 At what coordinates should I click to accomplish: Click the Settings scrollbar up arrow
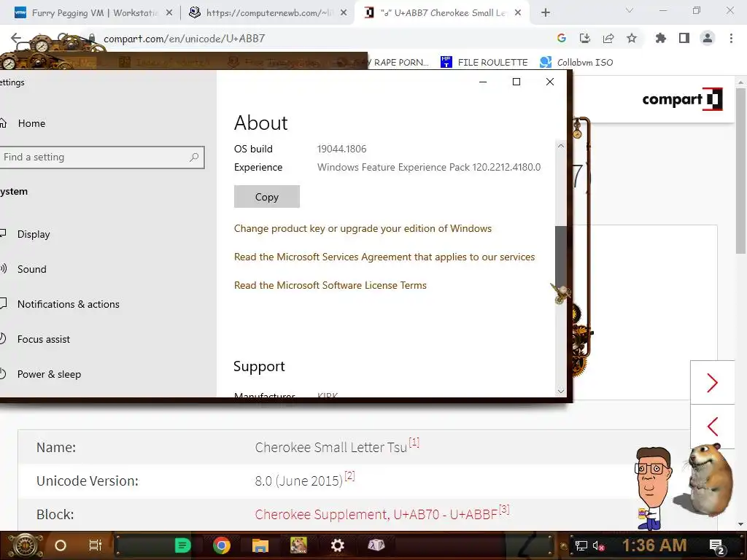[561, 146]
